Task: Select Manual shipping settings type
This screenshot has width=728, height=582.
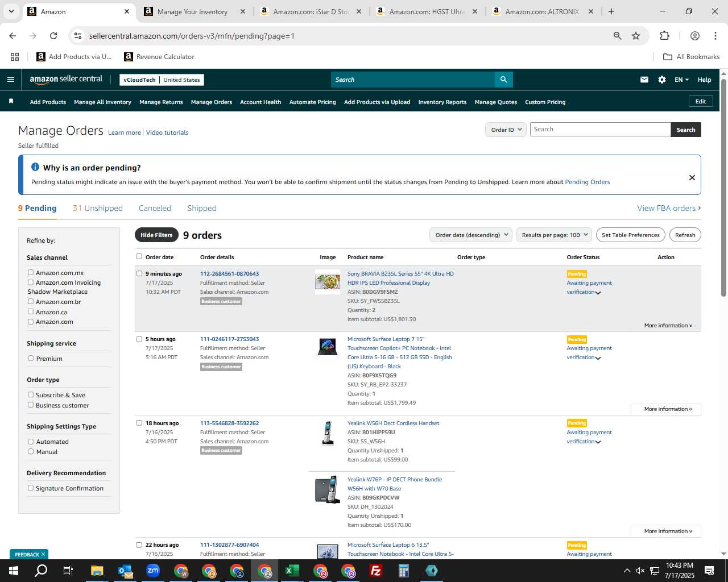Action: 31,451
